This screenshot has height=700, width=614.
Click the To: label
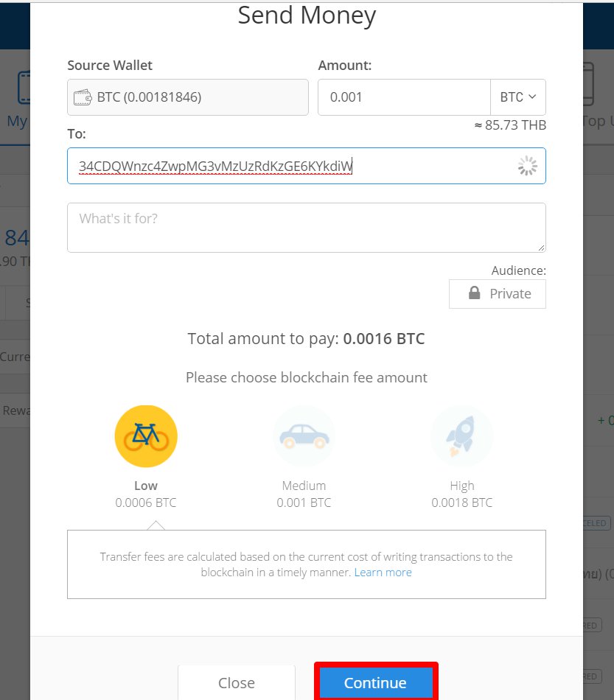pyautogui.click(x=77, y=134)
